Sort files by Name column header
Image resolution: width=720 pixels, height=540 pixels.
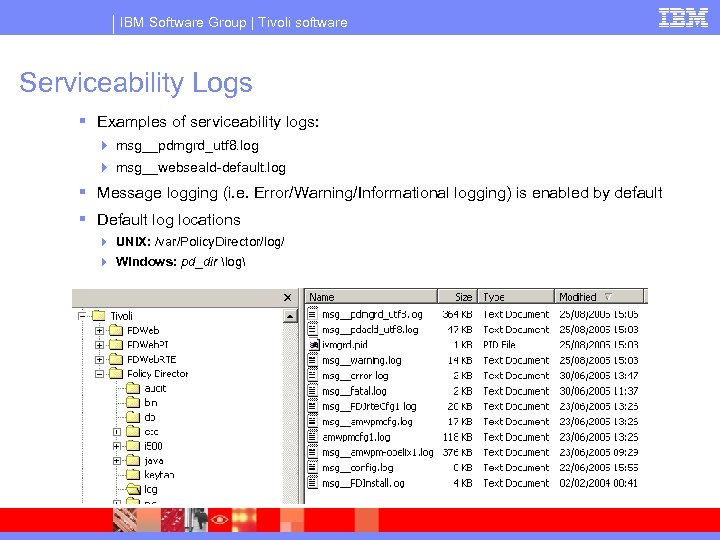pyautogui.click(x=371, y=297)
